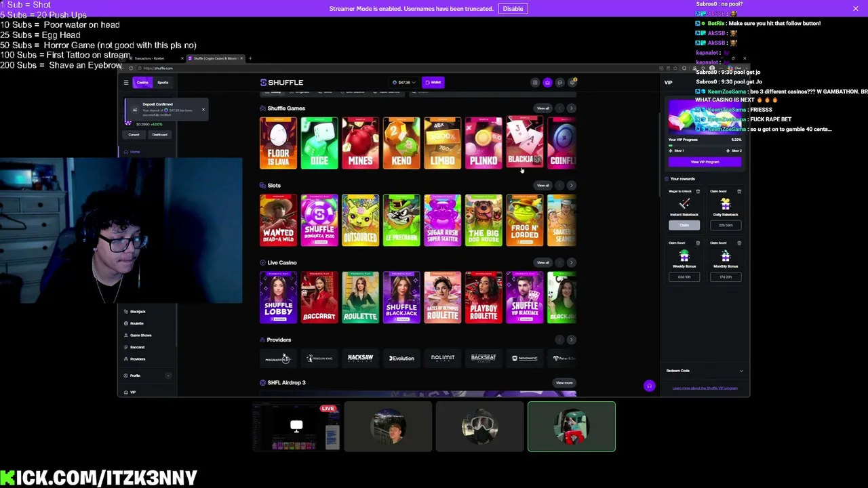The width and height of the screenshot is (868, 488).
Task: Open the Limbo game tile
Action: (442, 143)
